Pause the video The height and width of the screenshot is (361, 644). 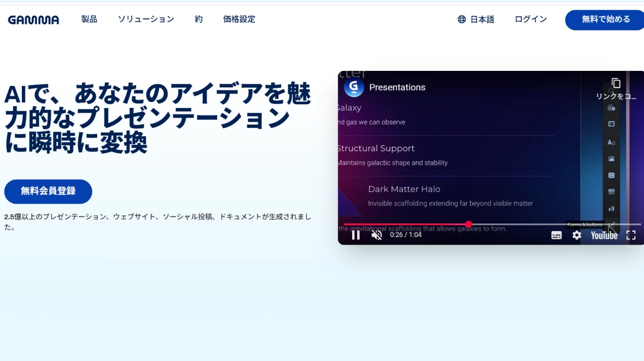(x=356, y=235)
